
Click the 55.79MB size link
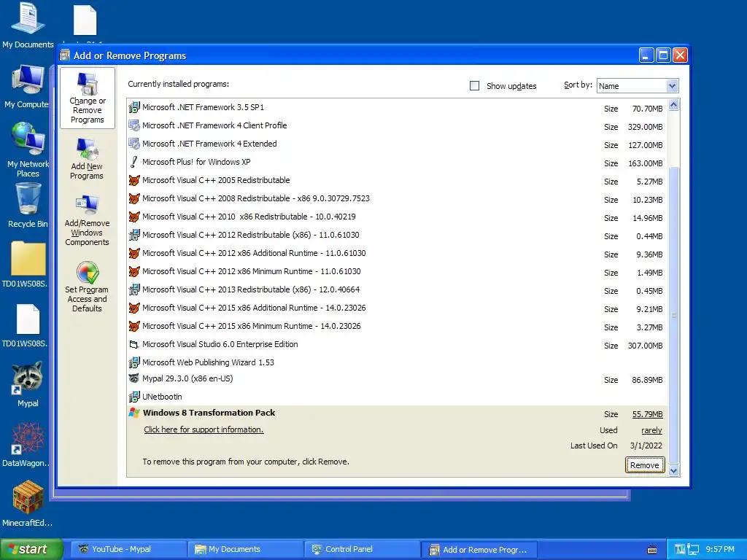pos(648,414)
